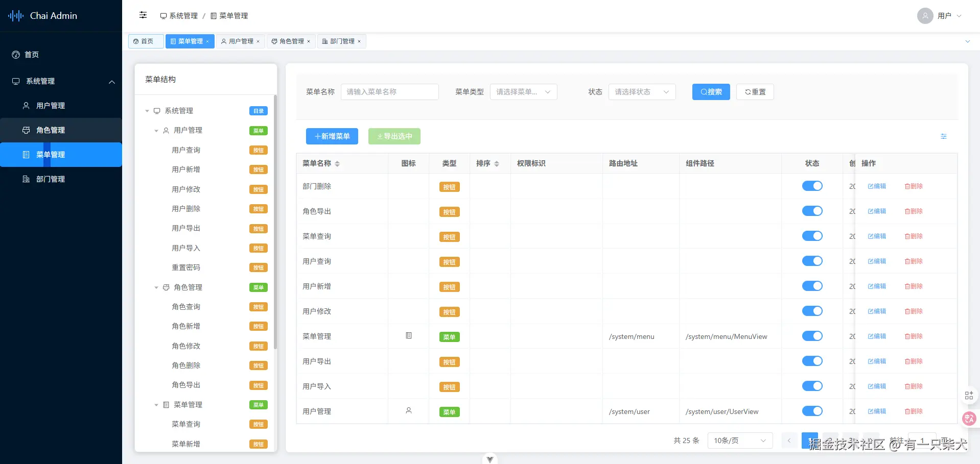Collapse 菜单管理 node in menu tree
The height and width of the screenshot is (464, 980).
click(x=156, y=405)
